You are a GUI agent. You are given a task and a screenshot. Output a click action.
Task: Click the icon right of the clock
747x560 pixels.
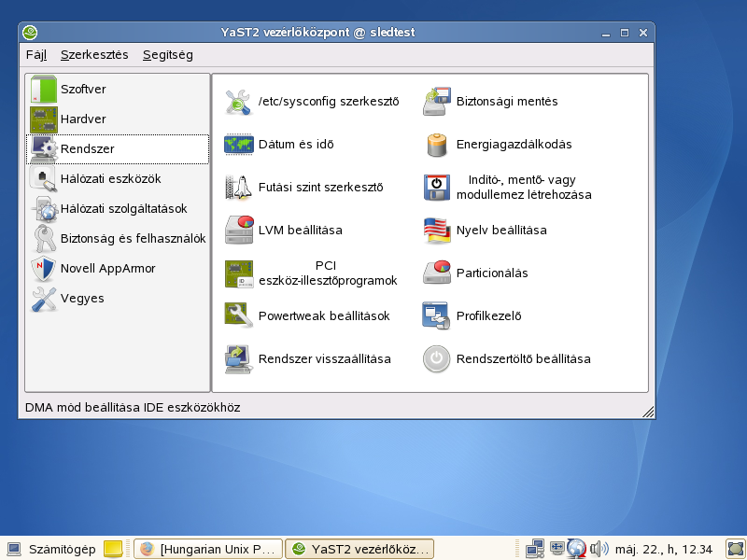pyautogui.click(x=735, y=549)
